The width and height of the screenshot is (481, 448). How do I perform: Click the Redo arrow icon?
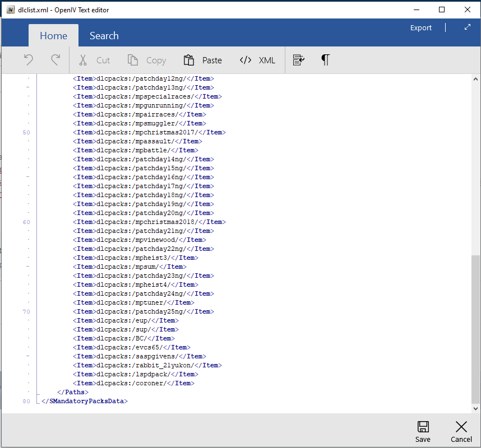[x=55, y=60]
